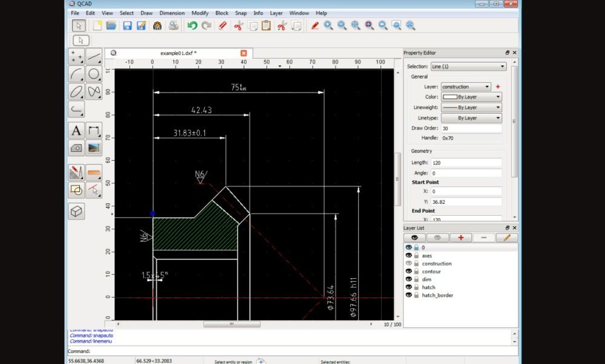Select the Arc tool

pos(76,74)
